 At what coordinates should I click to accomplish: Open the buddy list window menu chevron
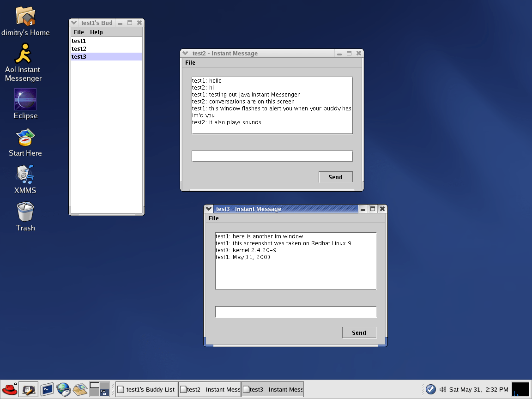[73, 22]
